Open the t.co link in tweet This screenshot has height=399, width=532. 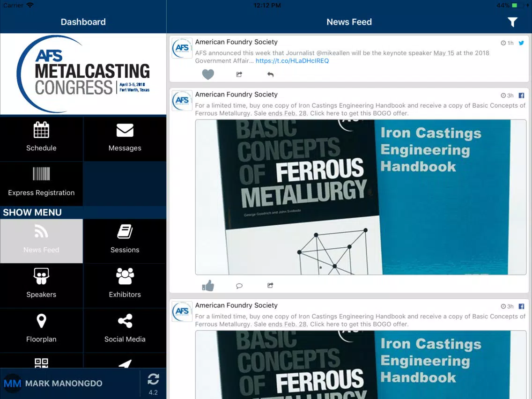click(292, 61)
